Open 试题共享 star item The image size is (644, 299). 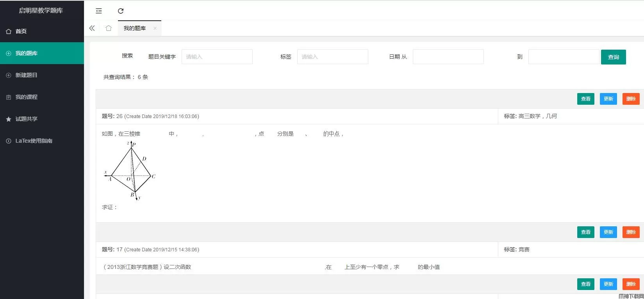pyautogui.click(x=26, y=119)
